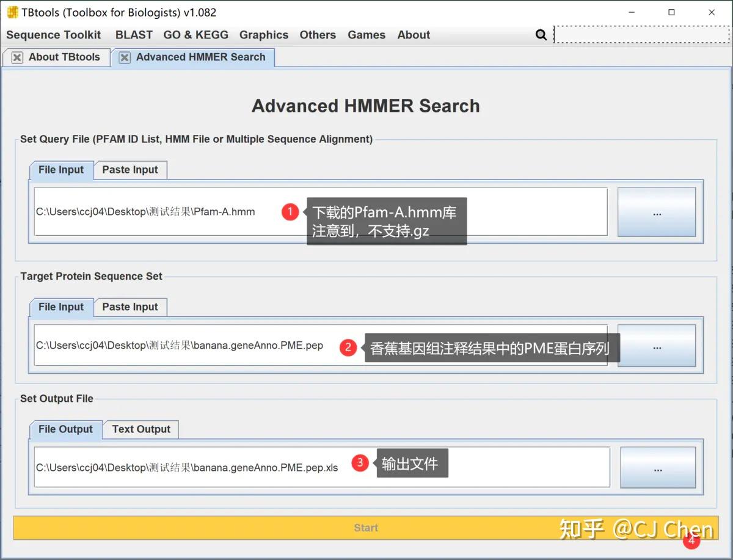733x560 pixels.
Task: Switch to the About TBtools tab
Action: coord(63,57)
